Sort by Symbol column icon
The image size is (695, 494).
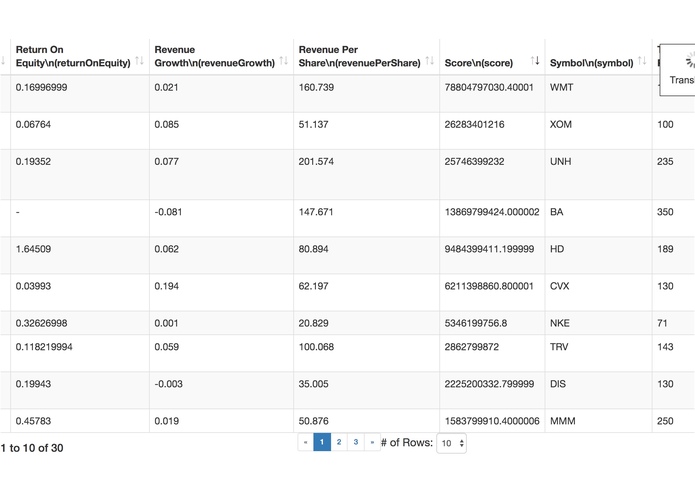(642, 61)
